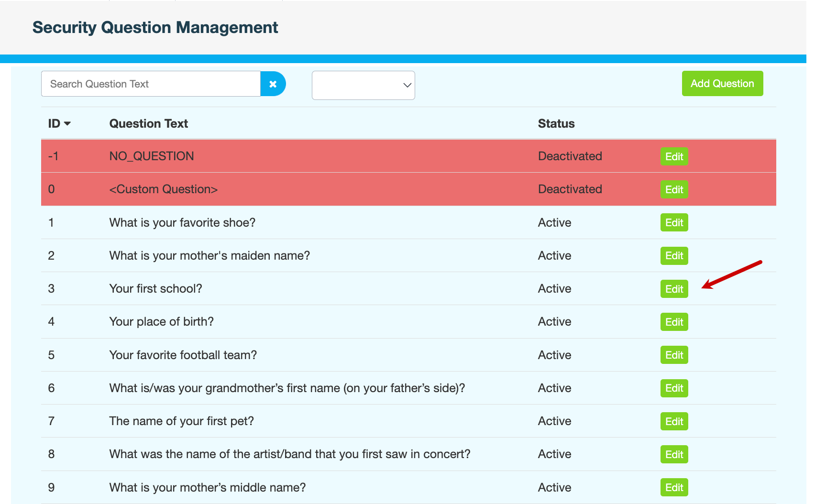Edit the mother's maiden name question
This screenshot has width=815, height=504.
tap(674, 256)
